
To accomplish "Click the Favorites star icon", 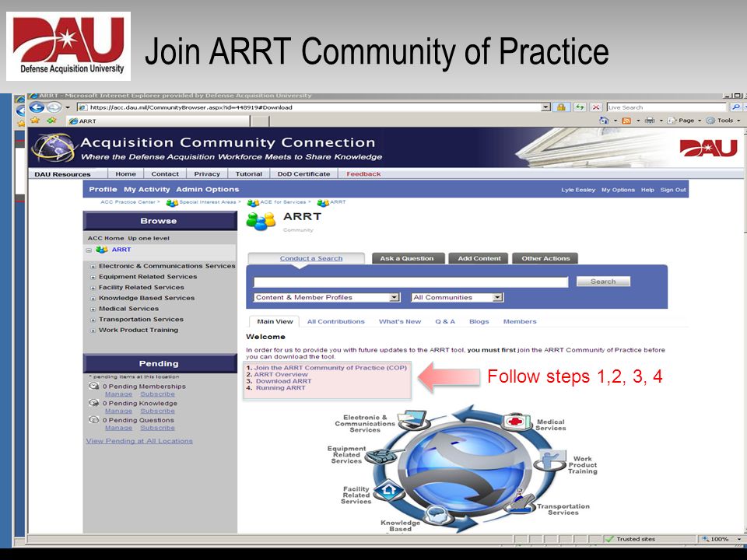I will tap(35, 121).
